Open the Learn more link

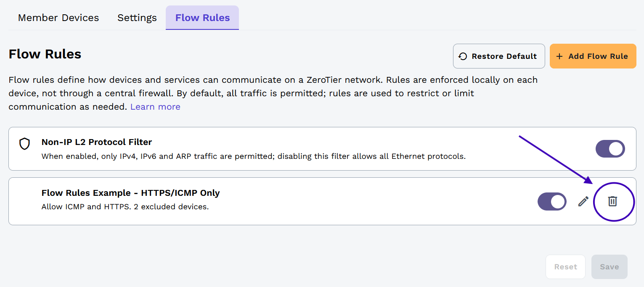(155, 106)
